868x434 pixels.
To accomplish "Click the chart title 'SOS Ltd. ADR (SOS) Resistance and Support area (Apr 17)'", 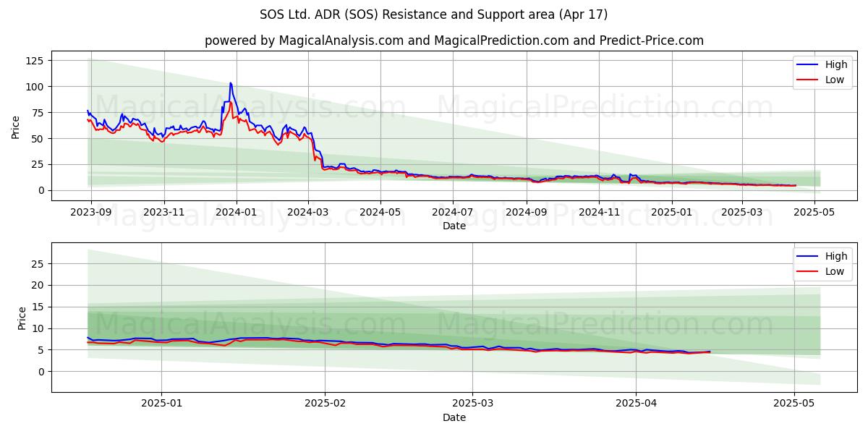I will coord(434,14).
